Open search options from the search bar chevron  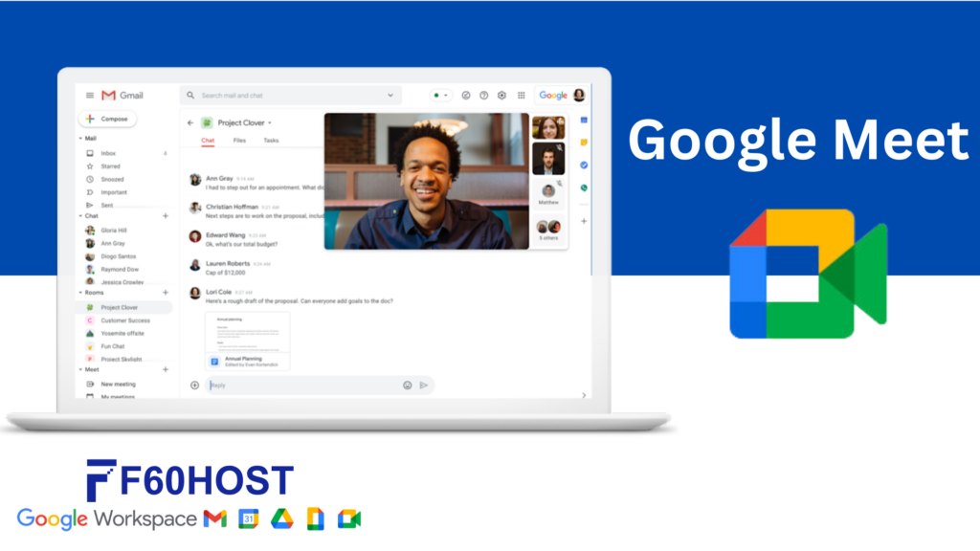[x=391, y=95]
